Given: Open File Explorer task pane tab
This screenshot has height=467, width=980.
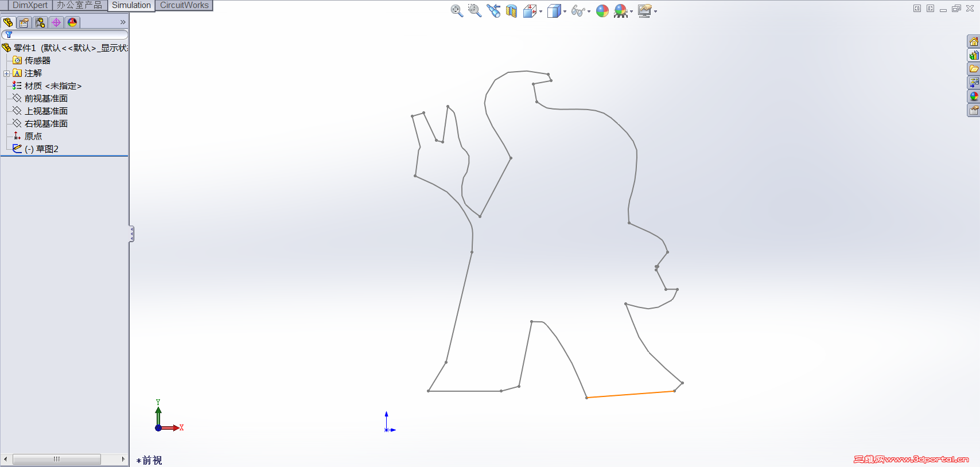Looking at the screenshot, I should 974,69.
